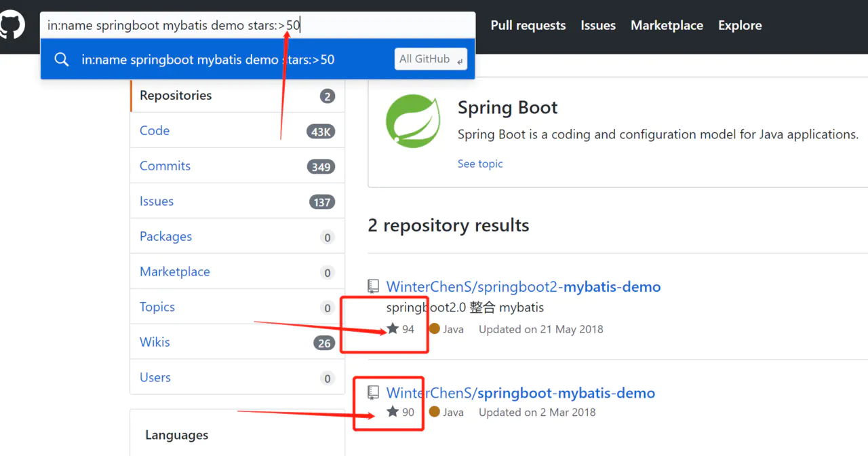
Task: Select Wikis results in sidebar
Action: [x=155, y=343]
